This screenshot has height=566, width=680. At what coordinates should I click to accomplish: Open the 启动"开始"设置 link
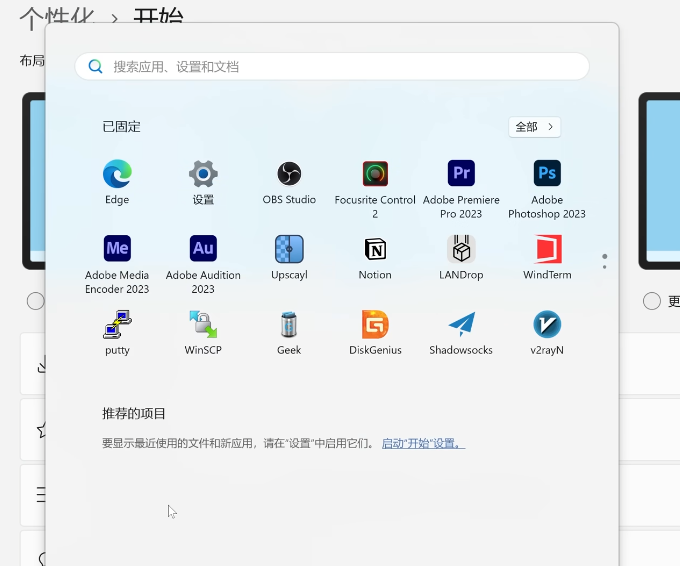pos(423,443)
